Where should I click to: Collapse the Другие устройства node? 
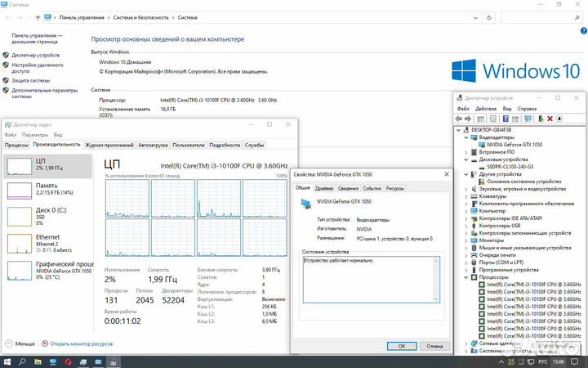pyautogui.click(x=465, y=174)
